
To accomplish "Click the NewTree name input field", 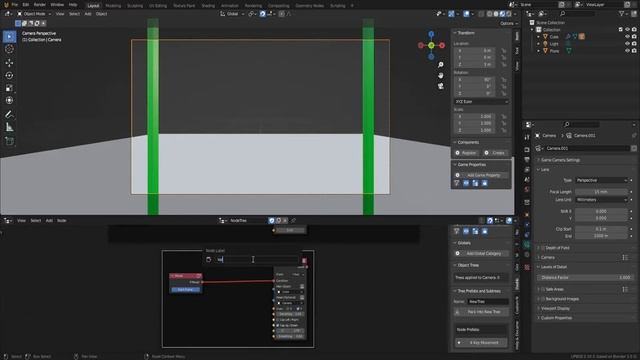I will point(488,302).
